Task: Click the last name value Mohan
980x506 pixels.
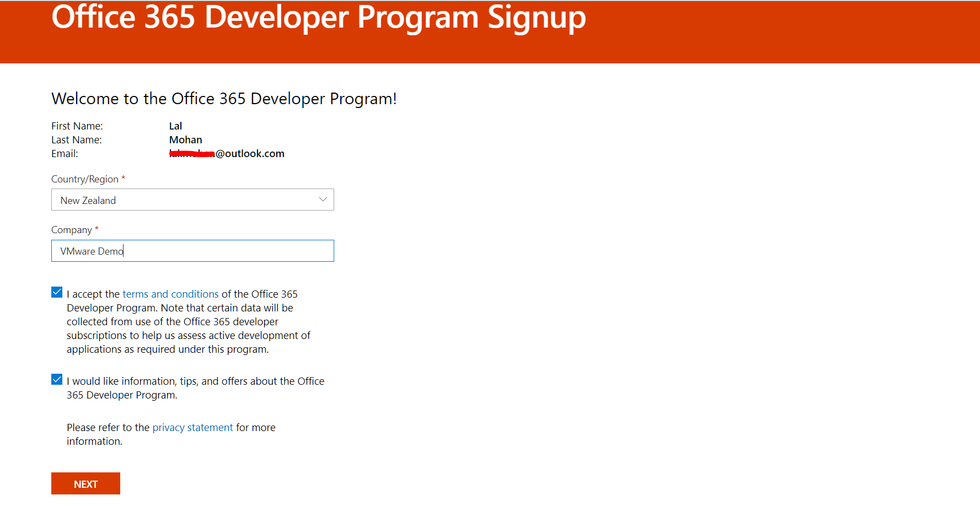Action: click(x=185, y=140)
